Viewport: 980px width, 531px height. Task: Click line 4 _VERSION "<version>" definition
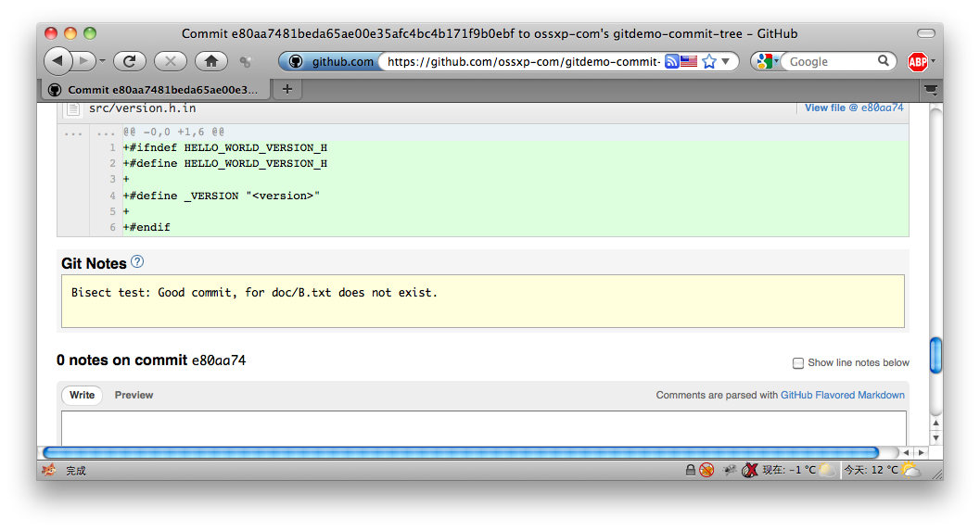coord(222,196)
